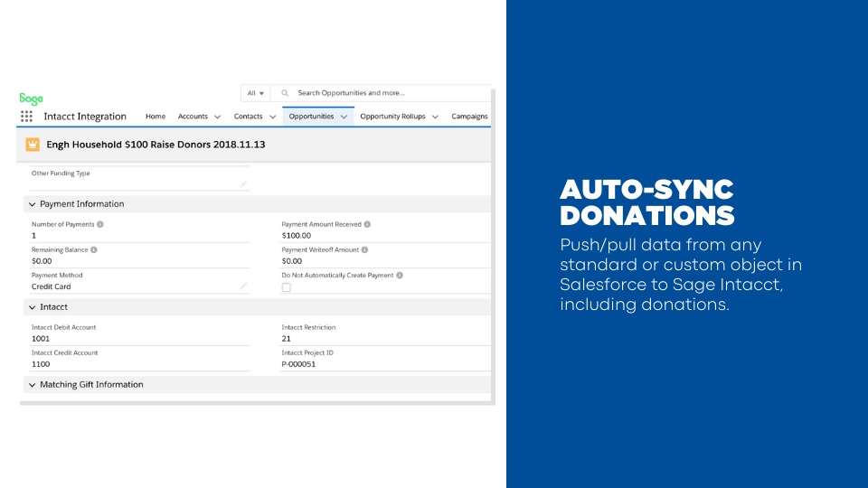Viewport: 868px width, 488px height.
Task: Open the All search scope dropdown
Action: (256, 93)
